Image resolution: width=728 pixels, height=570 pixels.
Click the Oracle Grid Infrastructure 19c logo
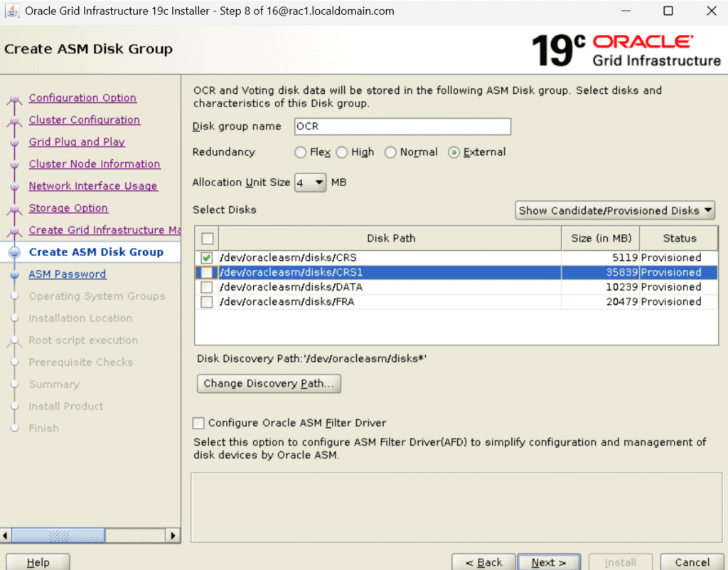point(626,50)
